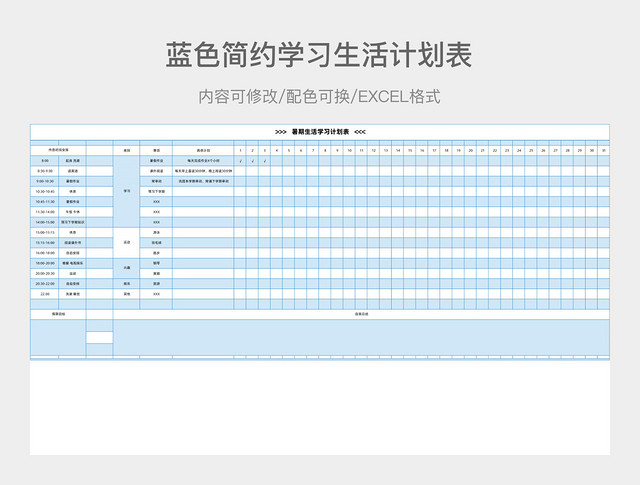The height and width of the screenshot is (485, 640).
Task: Click the 10:30-10:45 time cell
Action: point(45,191)
